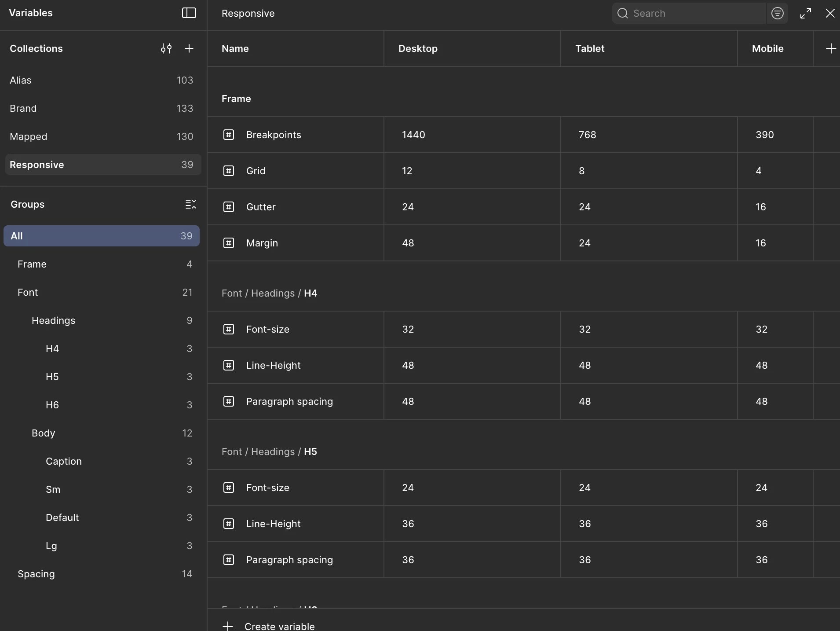Select the Responsive collection

(x=103, y=165)
